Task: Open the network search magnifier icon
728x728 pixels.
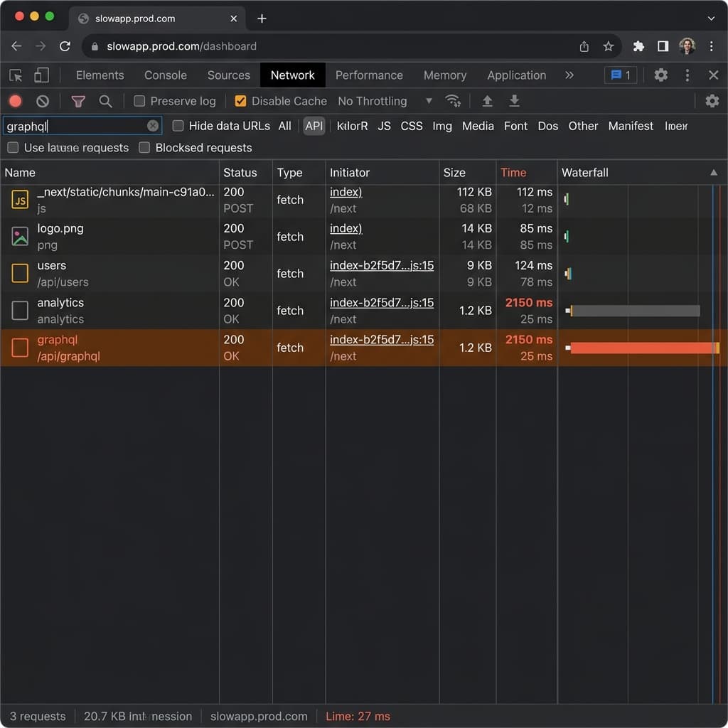Action: 105,101
